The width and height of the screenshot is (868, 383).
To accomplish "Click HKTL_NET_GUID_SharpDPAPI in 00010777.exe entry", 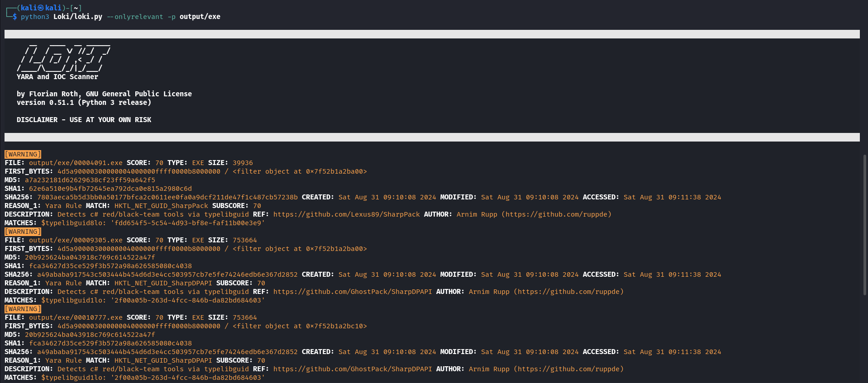I will click(163, 360).
